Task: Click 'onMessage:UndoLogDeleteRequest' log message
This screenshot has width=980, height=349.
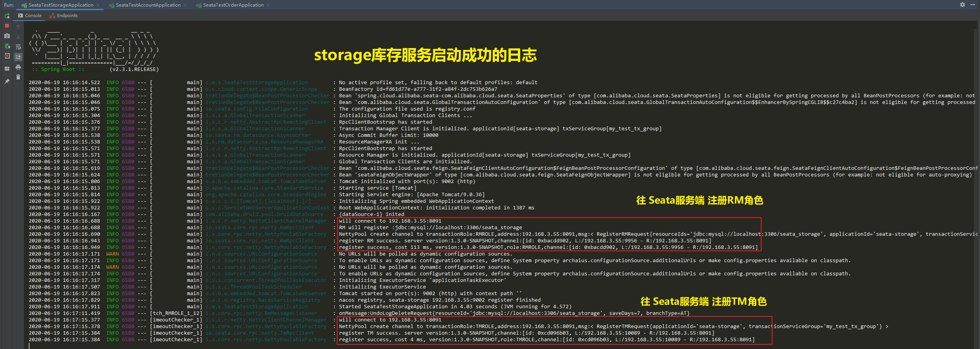Action: coord(514,313)
